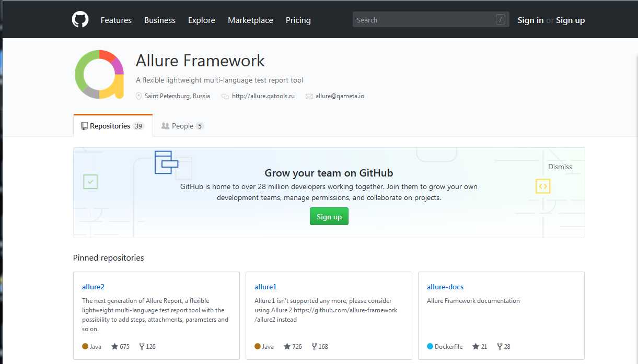This screenshot has height=364, width=638.
Task: Select the repository book icon in tab
Action: (x=84, y=126)
